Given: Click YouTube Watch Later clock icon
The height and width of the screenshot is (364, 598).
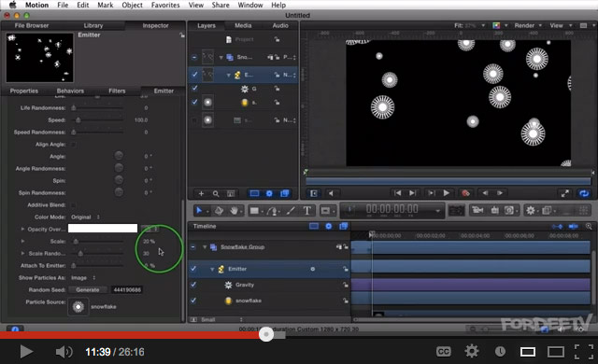Looking at the screenshot, I should 500,352.
